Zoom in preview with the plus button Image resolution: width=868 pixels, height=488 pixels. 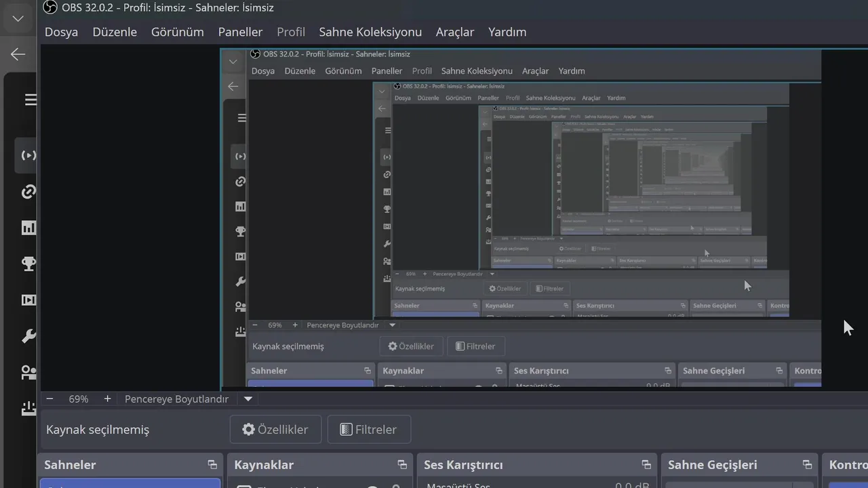pos(107,399)
